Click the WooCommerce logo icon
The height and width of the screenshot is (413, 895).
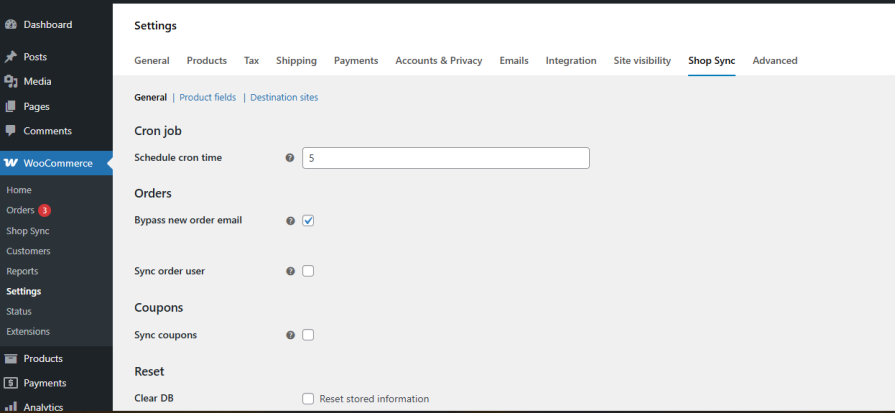11,163
